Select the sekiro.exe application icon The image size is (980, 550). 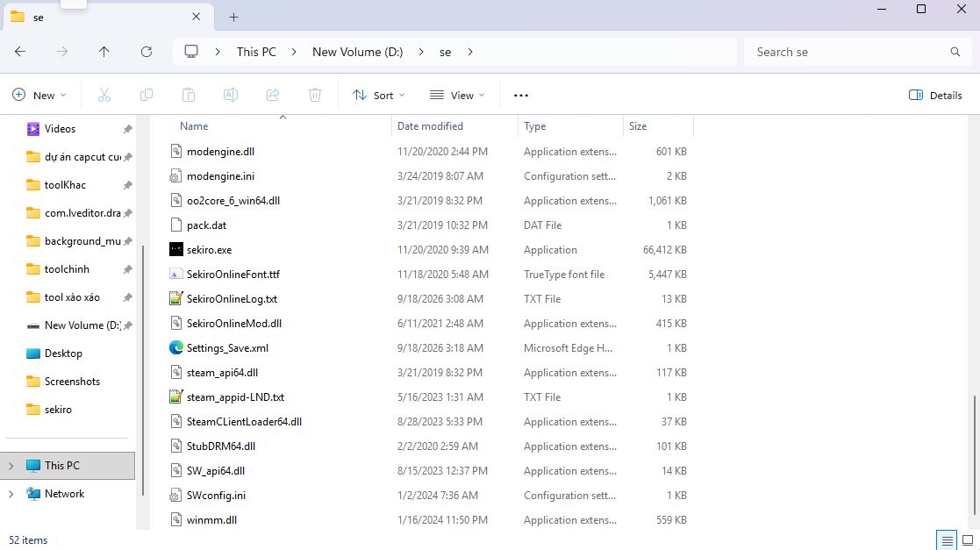coord(176,249)
